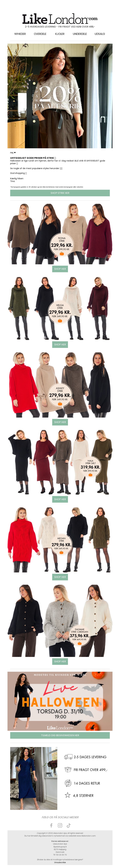The image size is (120, 868).
Task: Open the NYHEDER menu item
Action: point(20,34)
